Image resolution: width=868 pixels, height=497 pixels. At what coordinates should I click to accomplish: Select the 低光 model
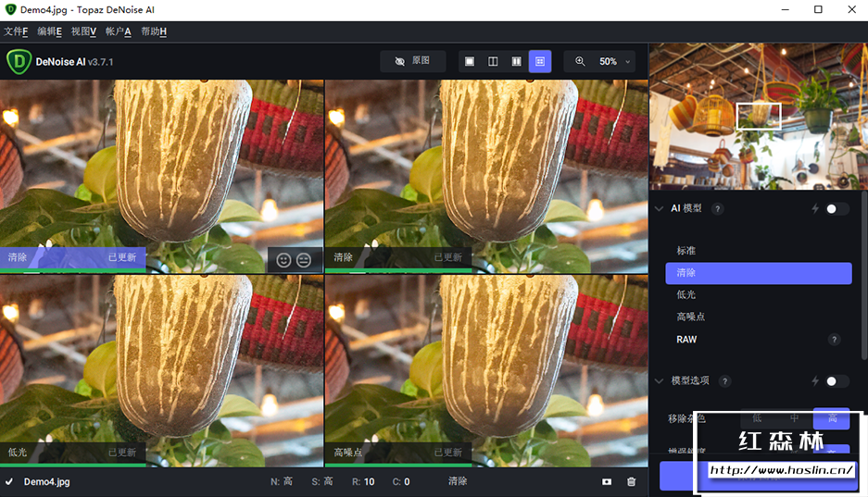[x=759, y=294]
